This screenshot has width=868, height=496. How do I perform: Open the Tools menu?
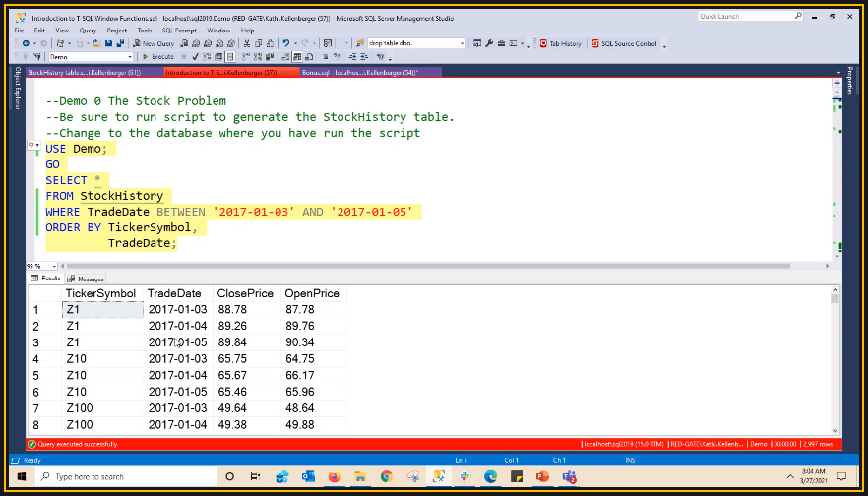145,31
